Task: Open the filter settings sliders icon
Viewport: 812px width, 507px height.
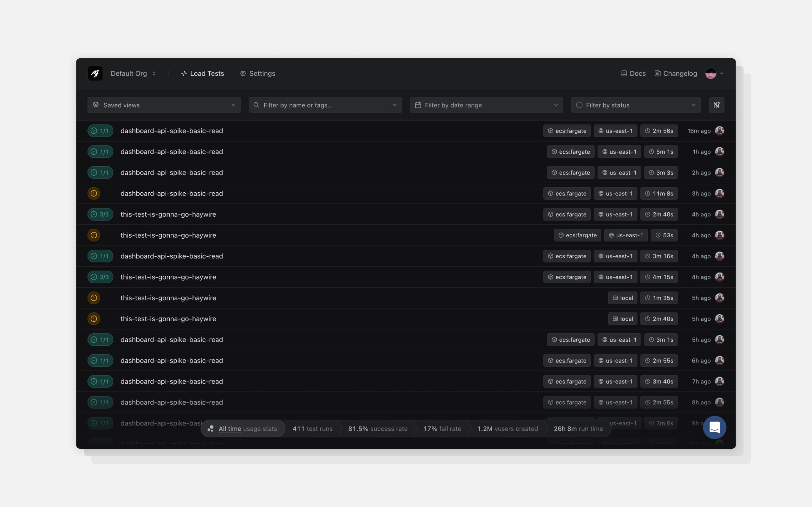Action: point(717,105)
